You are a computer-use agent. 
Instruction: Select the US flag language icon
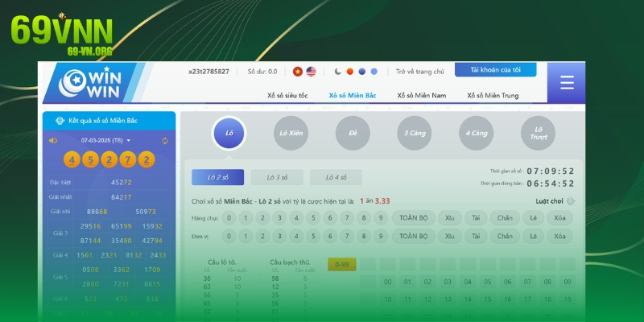(x=311, y=72)
